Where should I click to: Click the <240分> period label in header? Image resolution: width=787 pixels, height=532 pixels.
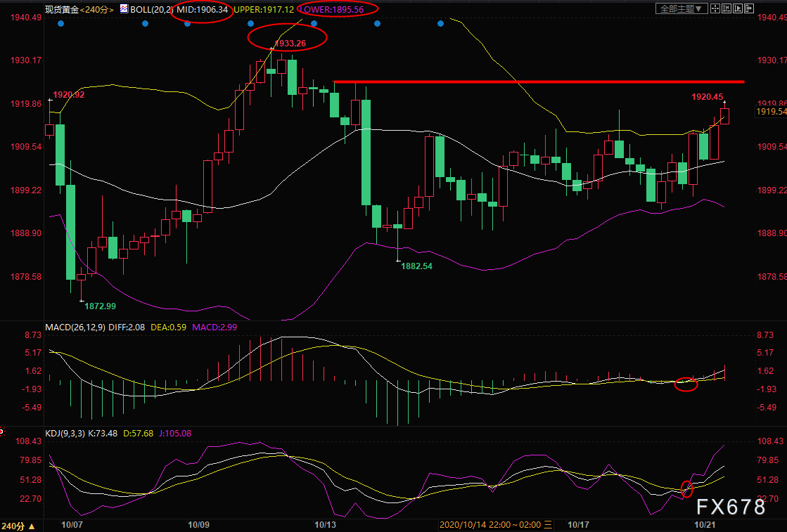[97, 10]
